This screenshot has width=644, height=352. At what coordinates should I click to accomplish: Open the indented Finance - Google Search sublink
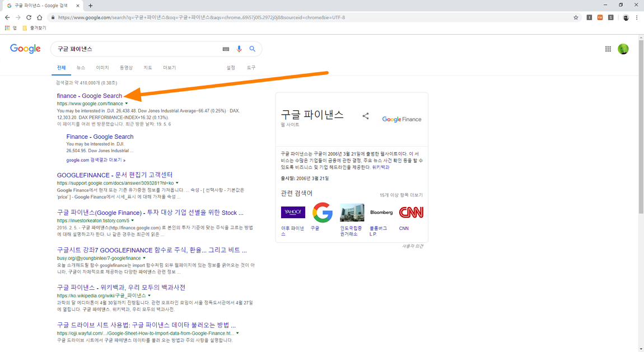click(x=100, y=137)
